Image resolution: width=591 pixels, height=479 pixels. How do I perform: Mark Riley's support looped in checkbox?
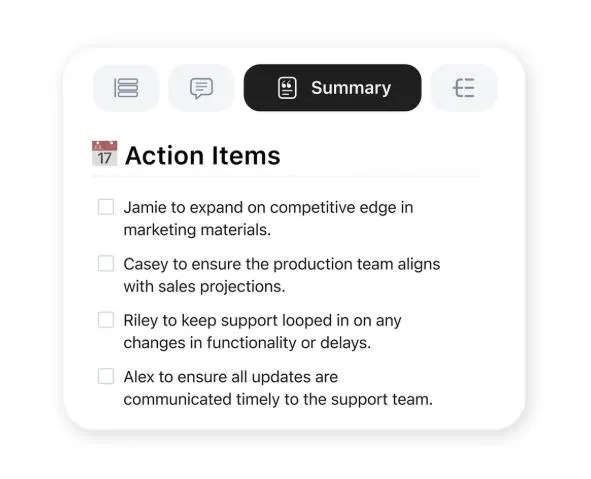[106, 320]
